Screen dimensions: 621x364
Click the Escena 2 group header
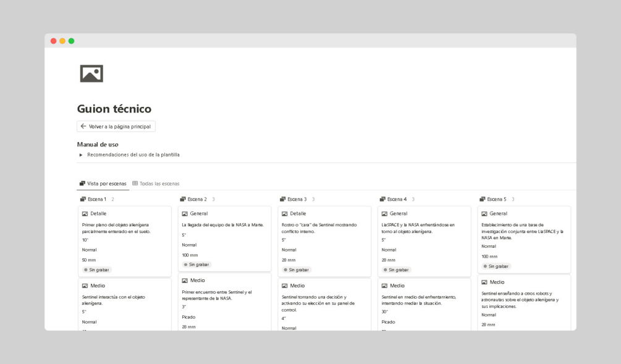pos(196,199)
